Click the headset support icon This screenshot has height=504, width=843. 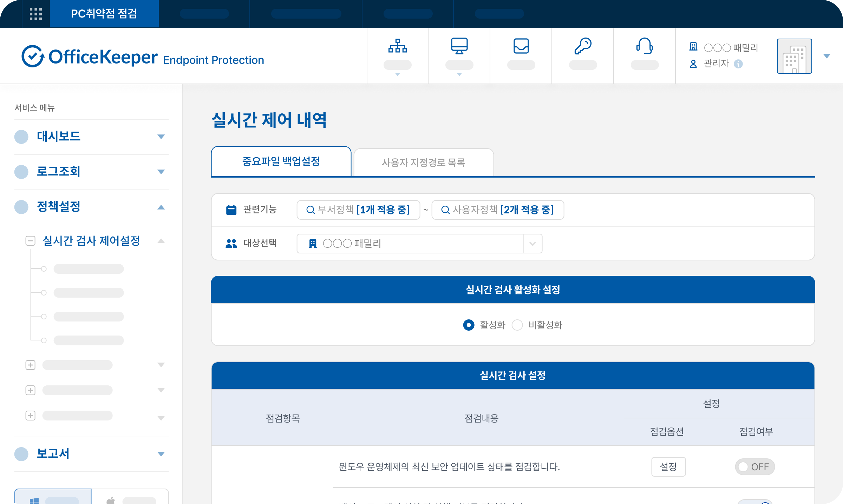645,46
